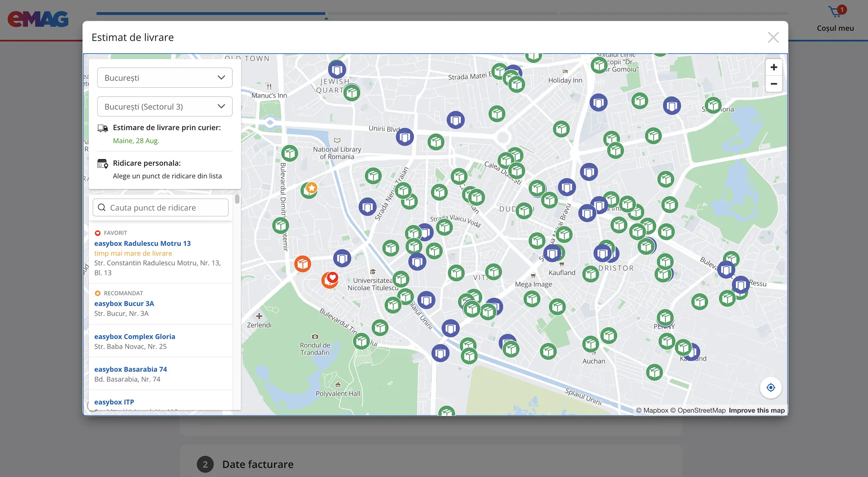The width and height of the screenshot is (868, 477).
Task: Center map on my current location
Action: [x=770, y=388]
